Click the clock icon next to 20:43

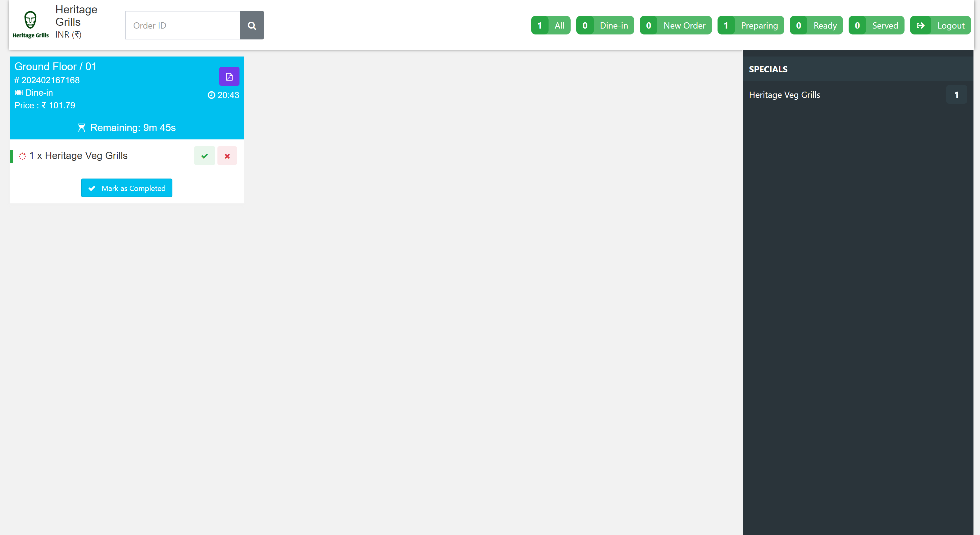click(x=211, y=95)
